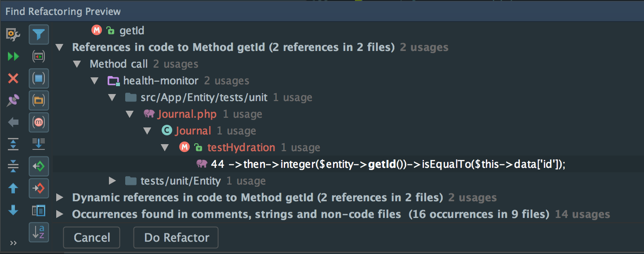644x254 pixels.
Task: Go to previous occurrence with up arrow
Action: point(13,189)
